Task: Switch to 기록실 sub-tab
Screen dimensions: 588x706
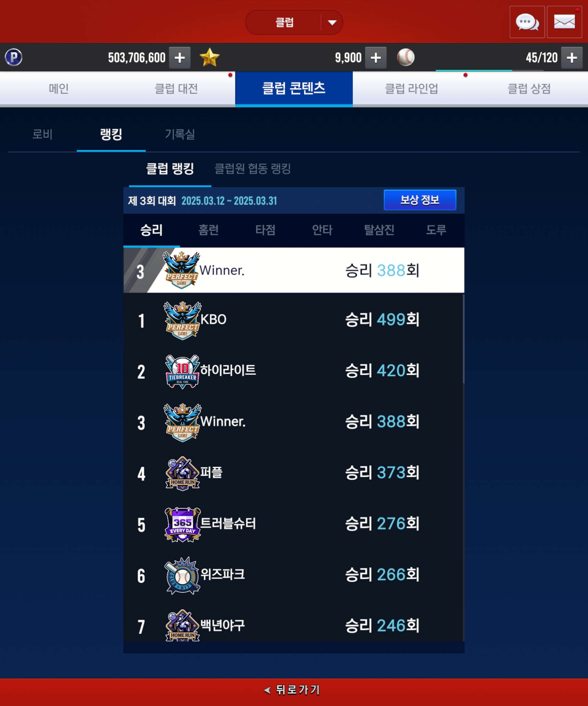Action: [x=180, y=134]
